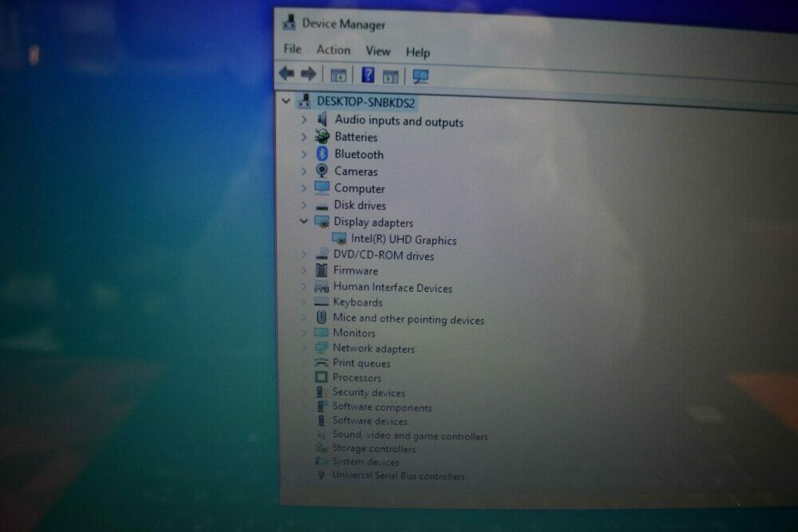
Task: Click the Action Pane toolbar icon
Action: pyautogui.click(x=390, y=77)
